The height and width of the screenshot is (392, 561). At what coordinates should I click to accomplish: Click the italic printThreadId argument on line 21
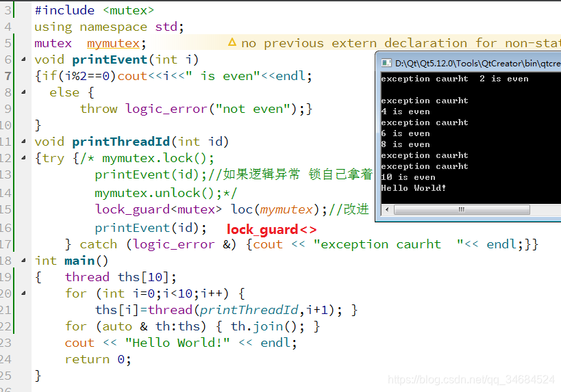pyautogui.click(x=249, y=310)
